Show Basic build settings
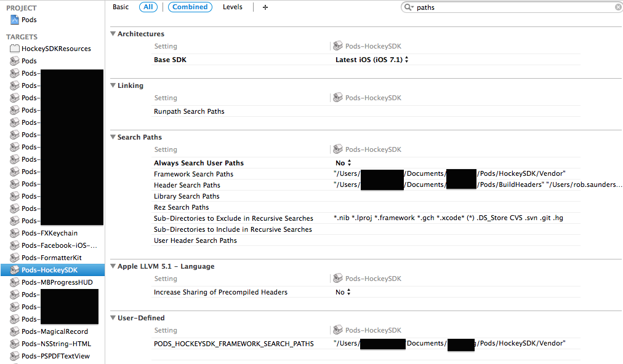623x364 pixels. click(121, 7)
